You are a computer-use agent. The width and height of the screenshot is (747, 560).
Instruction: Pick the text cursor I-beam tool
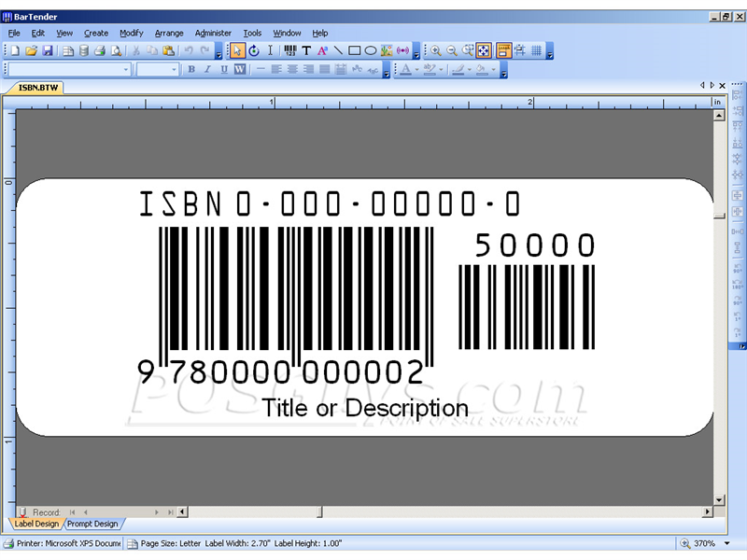click(270, 50)
